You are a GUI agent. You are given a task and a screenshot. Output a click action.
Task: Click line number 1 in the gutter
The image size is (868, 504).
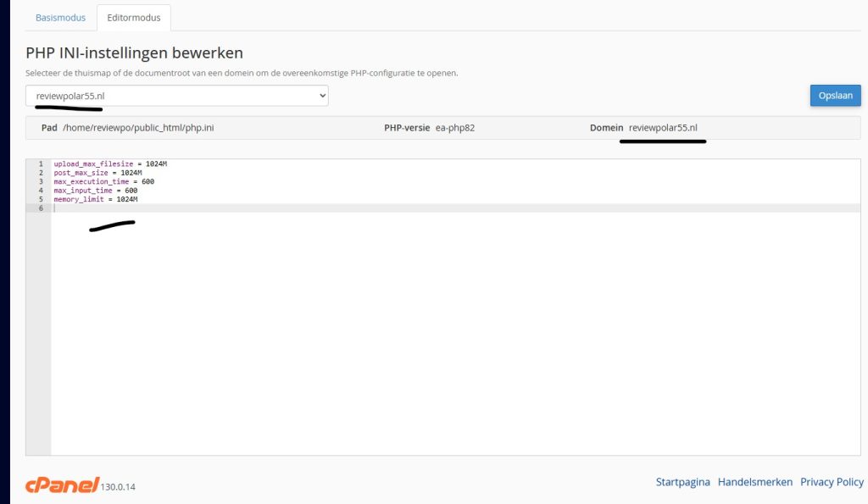point(40,163)
